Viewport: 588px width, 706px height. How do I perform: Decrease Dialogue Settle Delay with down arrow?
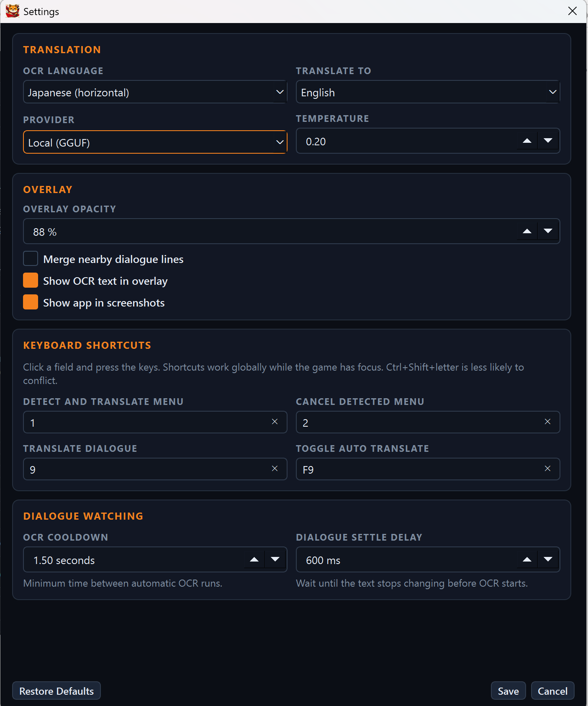[548, 559]
